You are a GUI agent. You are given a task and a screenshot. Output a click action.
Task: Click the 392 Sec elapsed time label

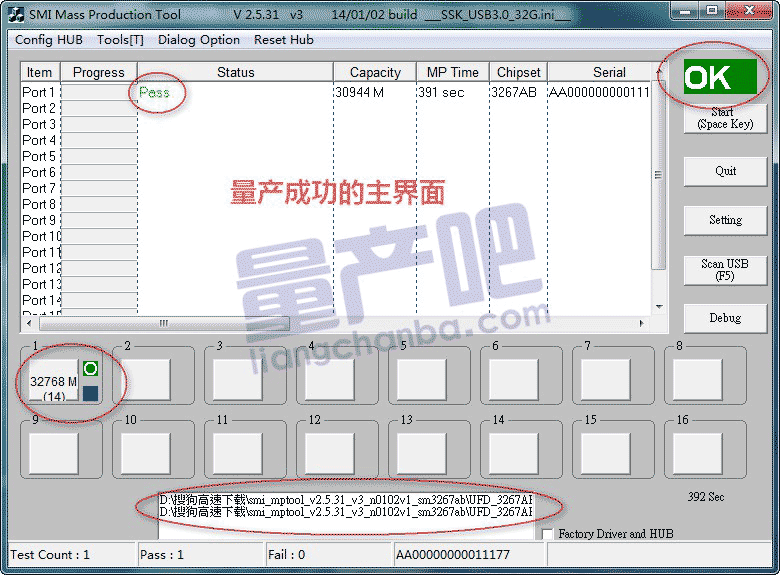tap(706, 496)
